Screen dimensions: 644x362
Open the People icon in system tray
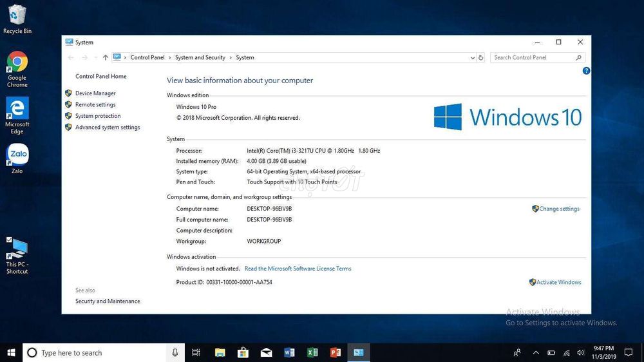pyautogui.click(x=517, y=352)
